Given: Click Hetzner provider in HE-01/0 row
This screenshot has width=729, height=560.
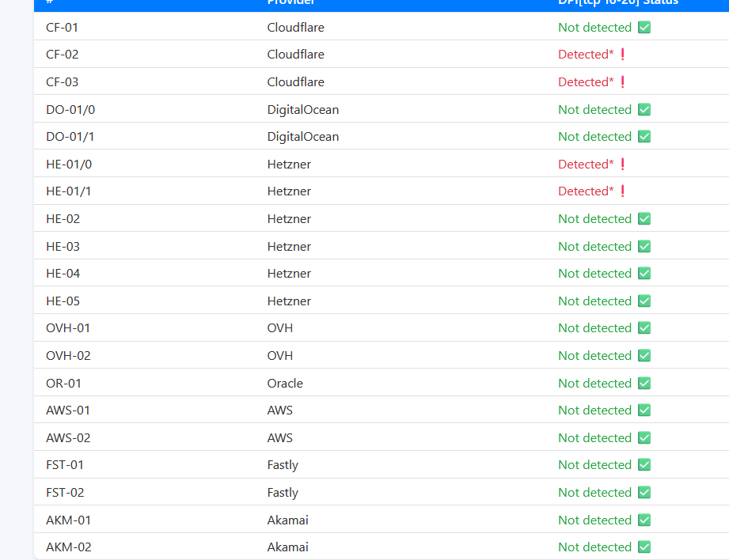Looking at the screenshot, I should point(289,164).
